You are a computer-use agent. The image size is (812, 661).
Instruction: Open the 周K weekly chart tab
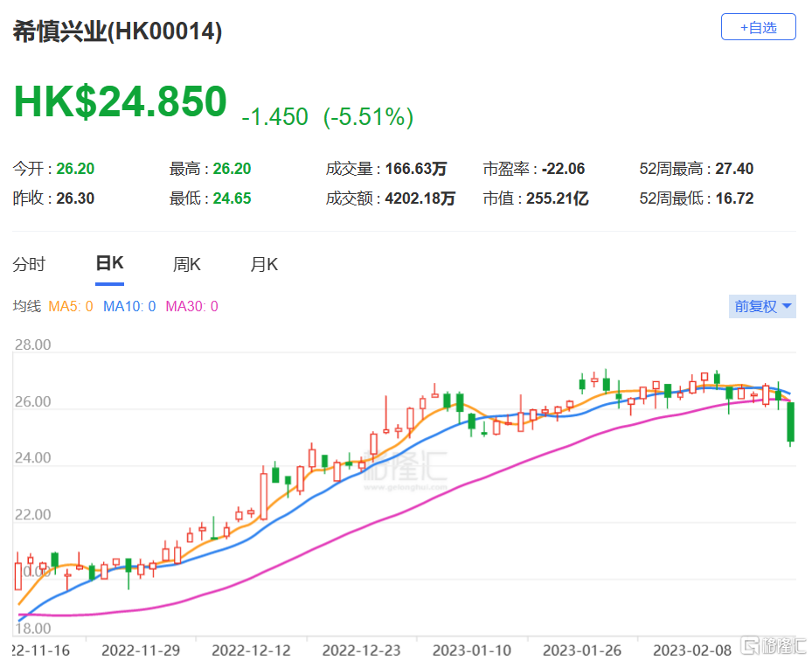click(x=186, y=265)
